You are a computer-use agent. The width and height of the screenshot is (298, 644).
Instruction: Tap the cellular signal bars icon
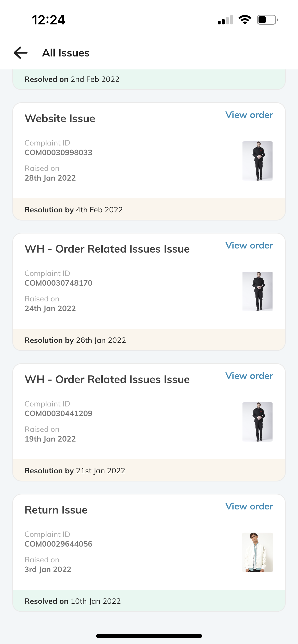tap(225, 20)
